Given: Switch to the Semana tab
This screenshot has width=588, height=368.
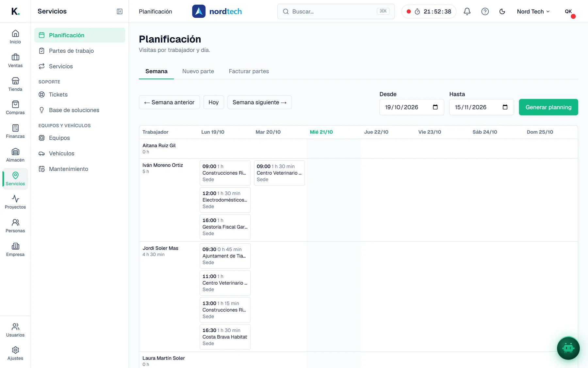Looking at the screenshot, I should (x=156, y=71).
